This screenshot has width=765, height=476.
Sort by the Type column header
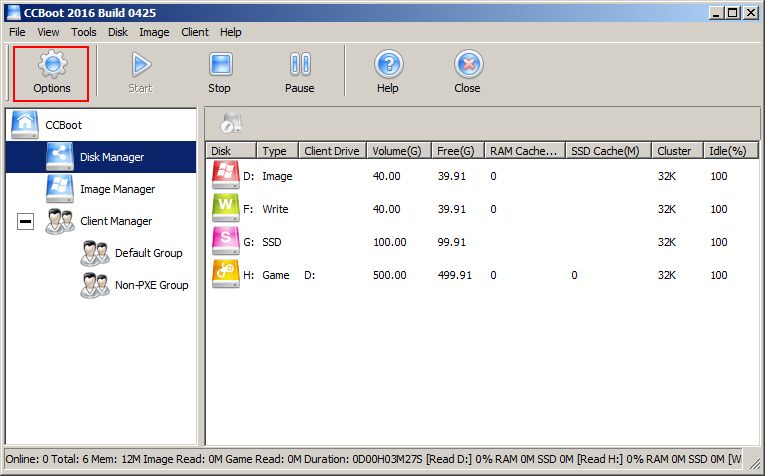(277, 151)
